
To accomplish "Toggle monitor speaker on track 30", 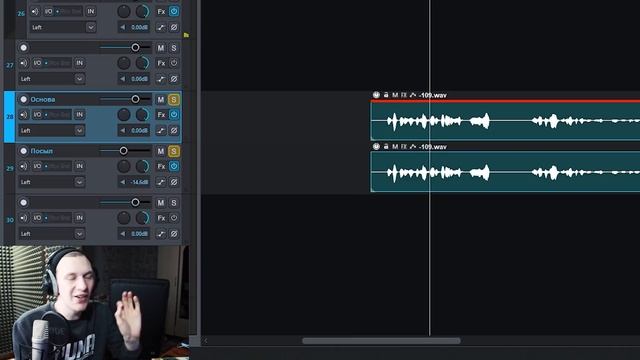I will [24, 218].
